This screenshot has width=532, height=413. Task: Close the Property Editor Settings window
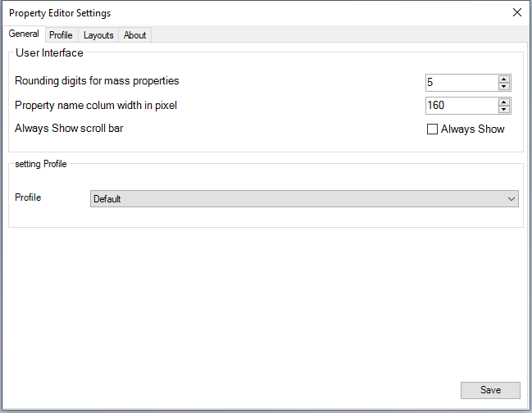(517, 12)
